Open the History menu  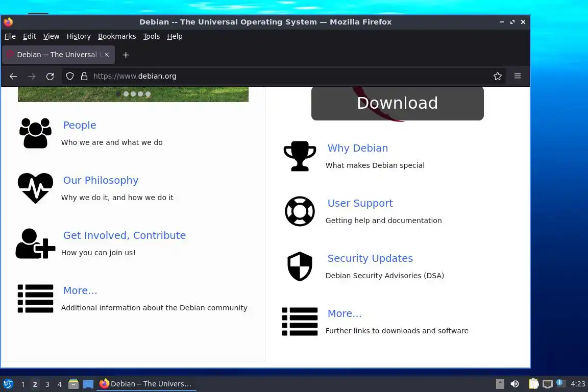pyautogui.click(x=79, y=36)
